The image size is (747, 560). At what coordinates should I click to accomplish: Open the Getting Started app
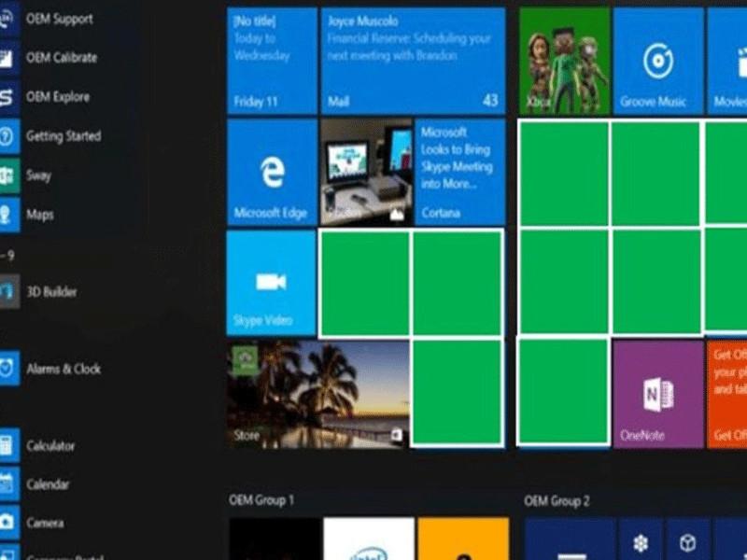tap(50, 136)
